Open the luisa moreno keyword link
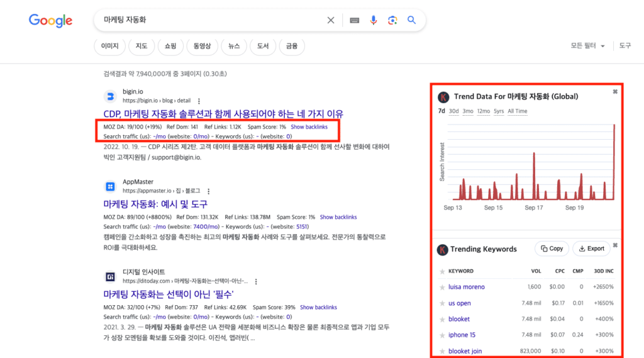 tap(467, 287)
